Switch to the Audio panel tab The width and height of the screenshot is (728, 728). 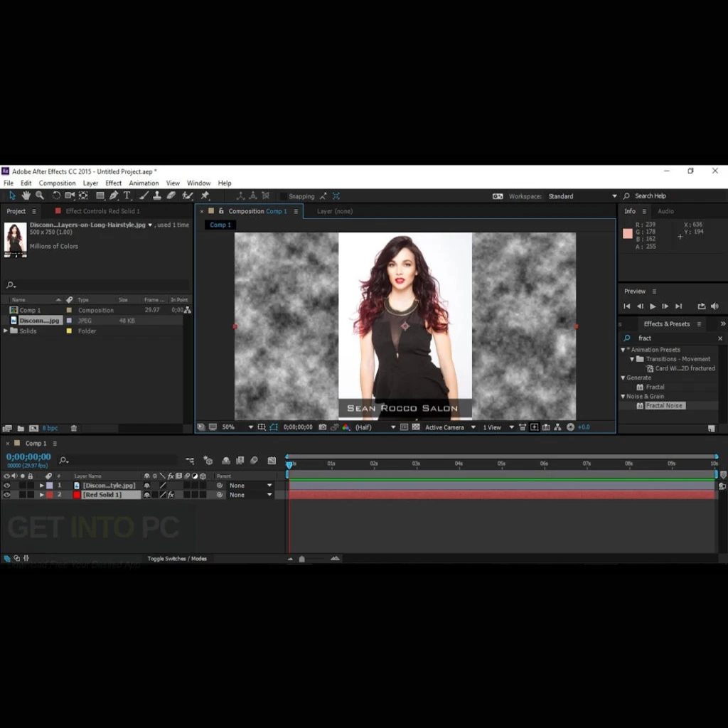click(665, 211)
